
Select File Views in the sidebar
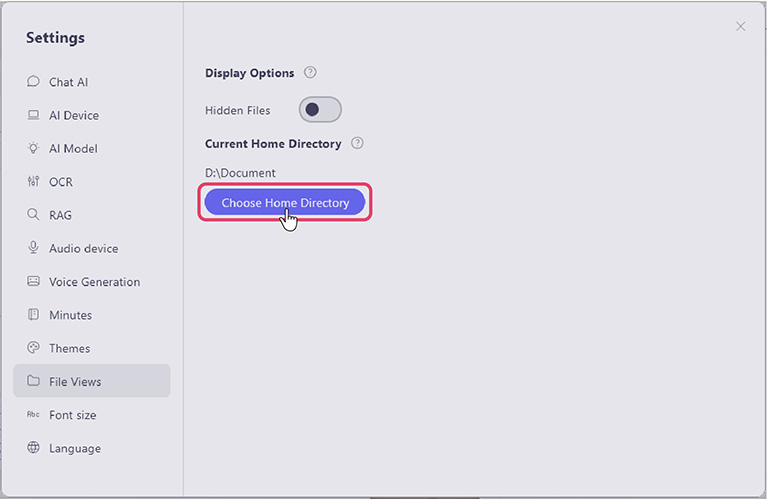[75, 381]
